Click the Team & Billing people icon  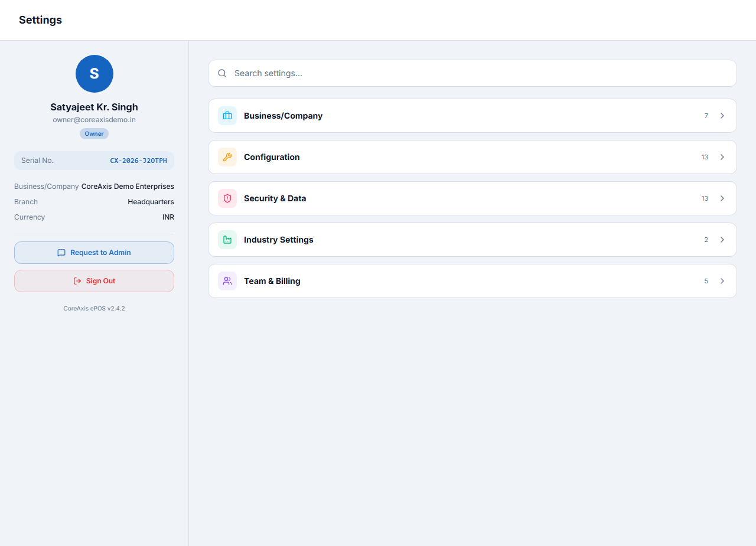pyautogui.click(x=227, y=281)
